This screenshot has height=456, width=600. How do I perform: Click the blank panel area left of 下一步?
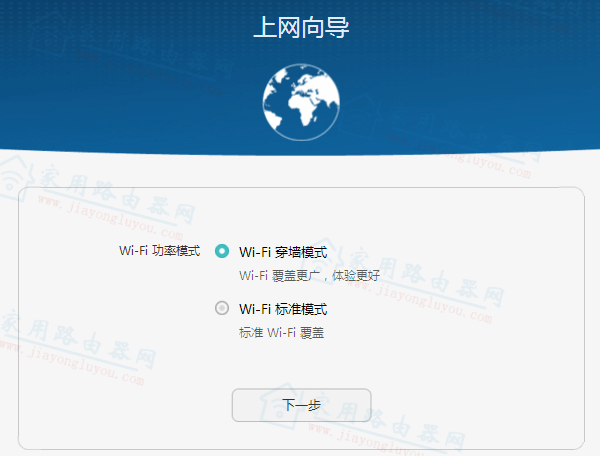point(130,405)
